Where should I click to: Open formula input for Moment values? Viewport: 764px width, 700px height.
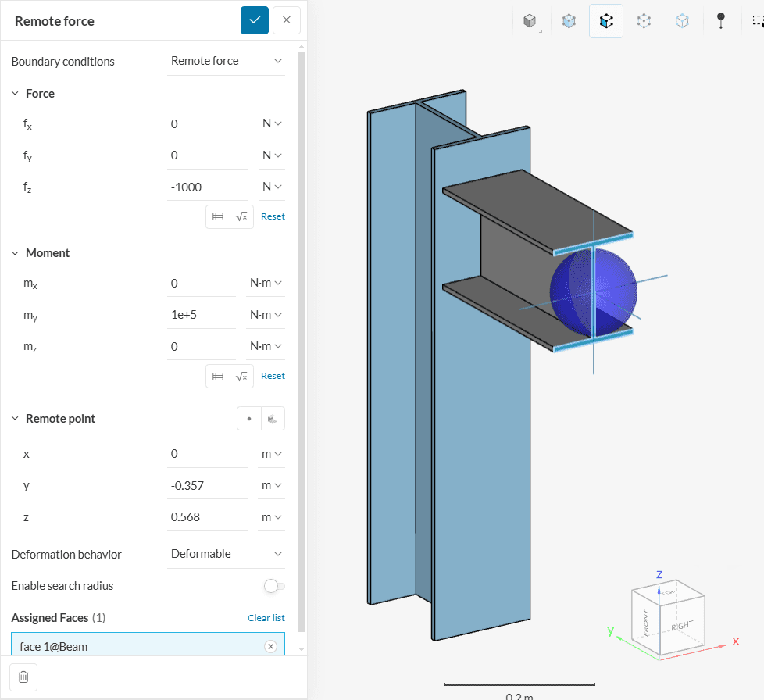coord(242,376)
